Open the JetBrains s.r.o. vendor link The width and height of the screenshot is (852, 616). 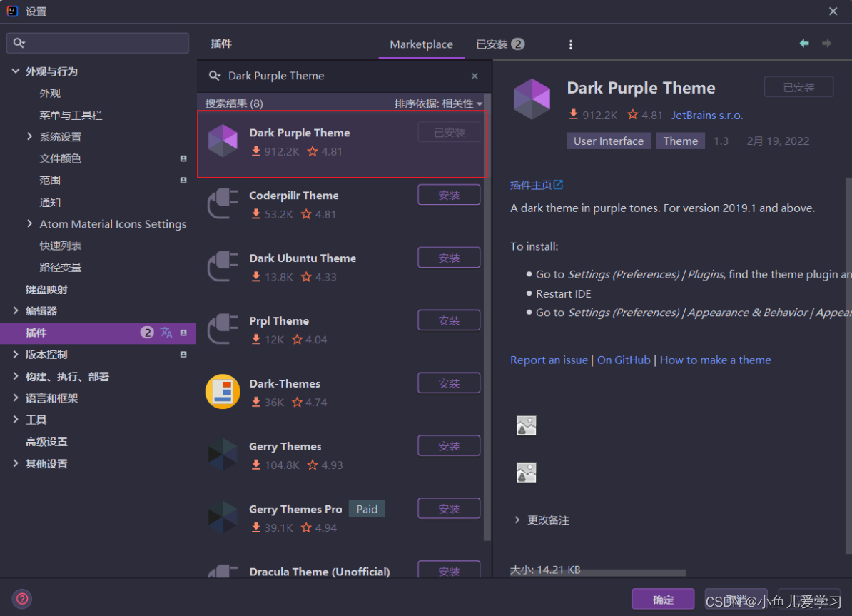pyautogui.click(x=707, y=115)
